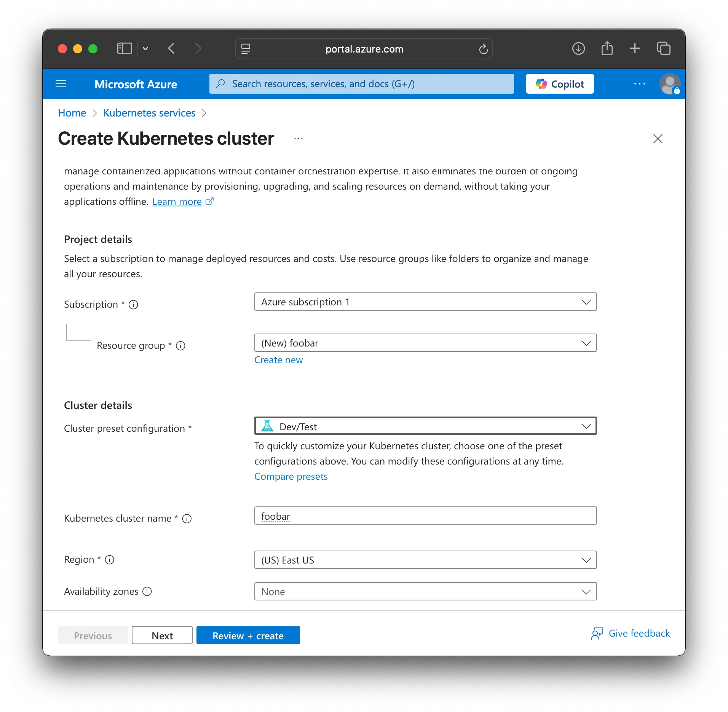
Task: Open the portal hamburger menu
Action: click(61, 84)
